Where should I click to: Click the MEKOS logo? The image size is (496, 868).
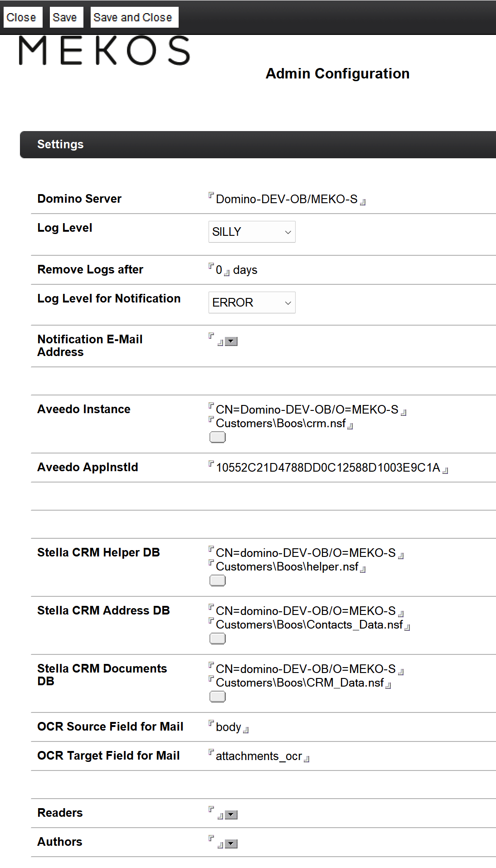pos(104,50)
